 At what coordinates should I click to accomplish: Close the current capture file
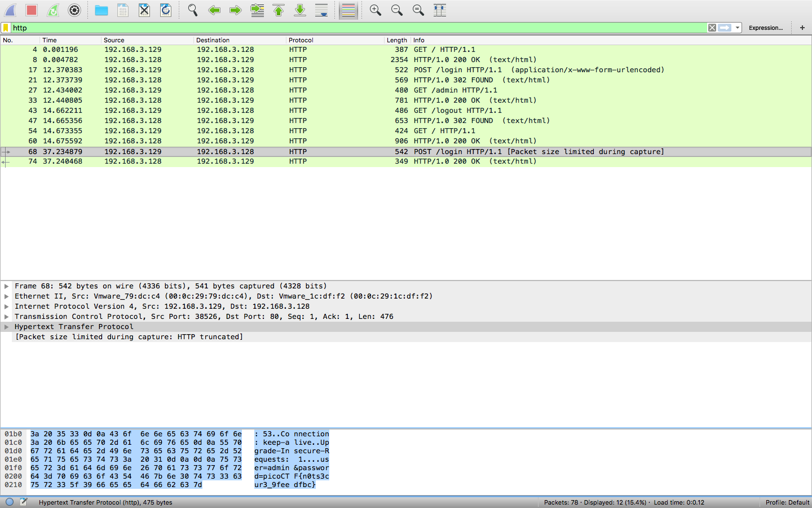coord(144,10)
